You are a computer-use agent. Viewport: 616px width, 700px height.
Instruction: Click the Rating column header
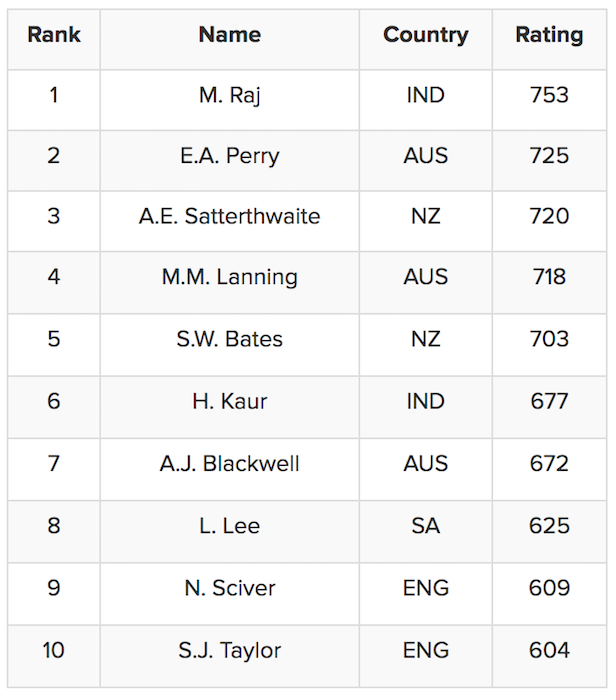[x=549, y=35]
